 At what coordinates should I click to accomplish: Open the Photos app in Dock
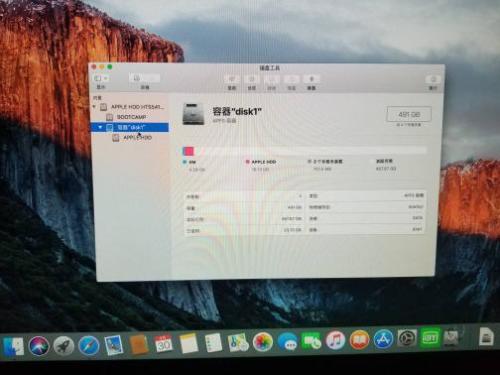[x=263, y=342]
